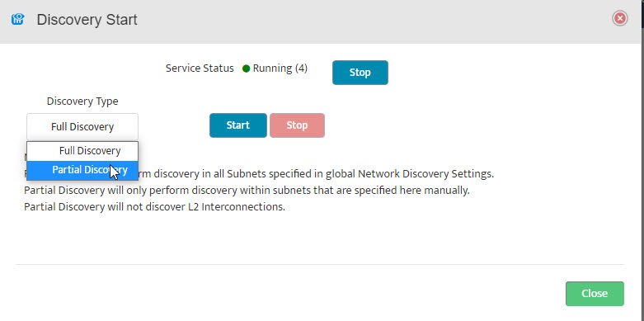Stop the service using the top Stop button
644x321 pixels.
pos(360,73)
